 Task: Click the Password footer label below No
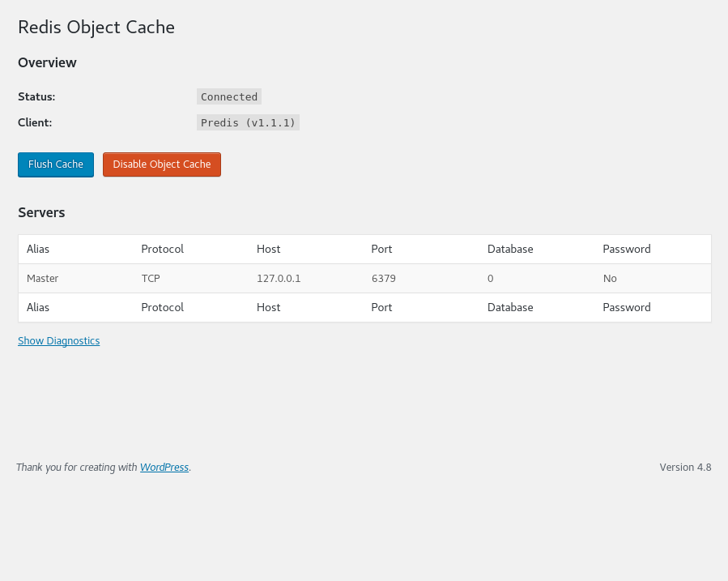(x=627, y=307)
